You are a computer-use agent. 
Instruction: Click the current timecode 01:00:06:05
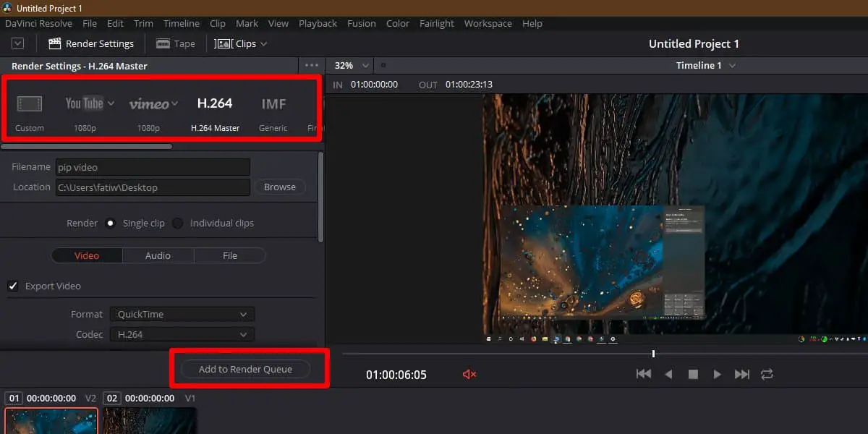(396, 375)
